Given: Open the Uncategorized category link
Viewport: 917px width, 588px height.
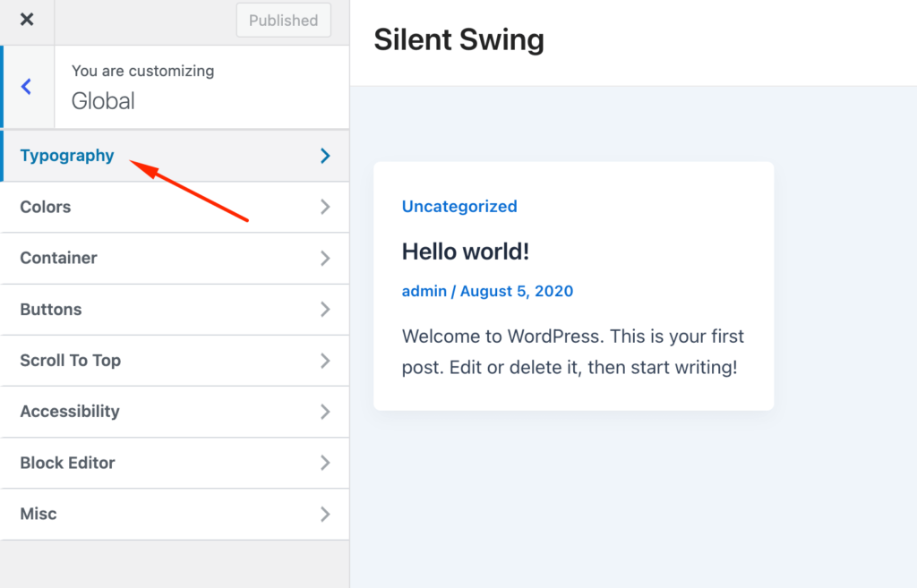Looking at the screenshot, I should pos(459,207).
